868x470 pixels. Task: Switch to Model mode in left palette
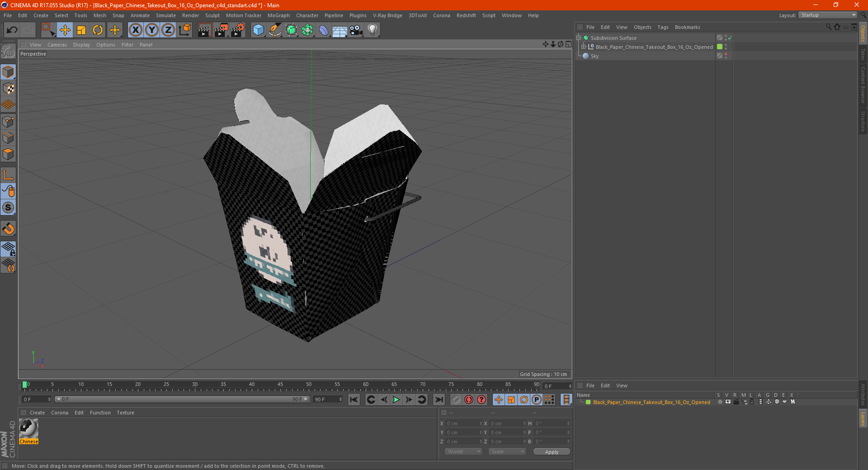[9, 72]
